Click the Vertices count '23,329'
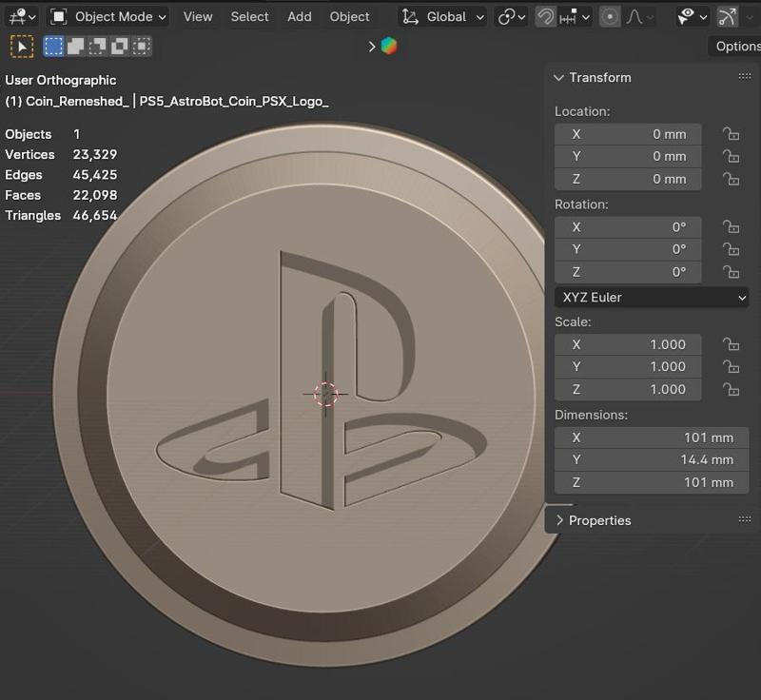761x700 pixels. pyautogui.click(x=94, y=154)
